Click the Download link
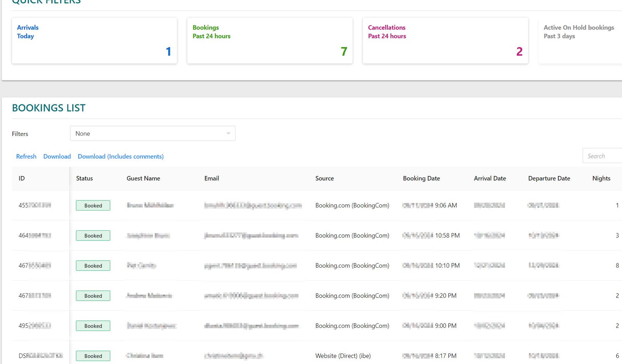The height and width of the screenshot is (364, 622). [x=57, y=156]
